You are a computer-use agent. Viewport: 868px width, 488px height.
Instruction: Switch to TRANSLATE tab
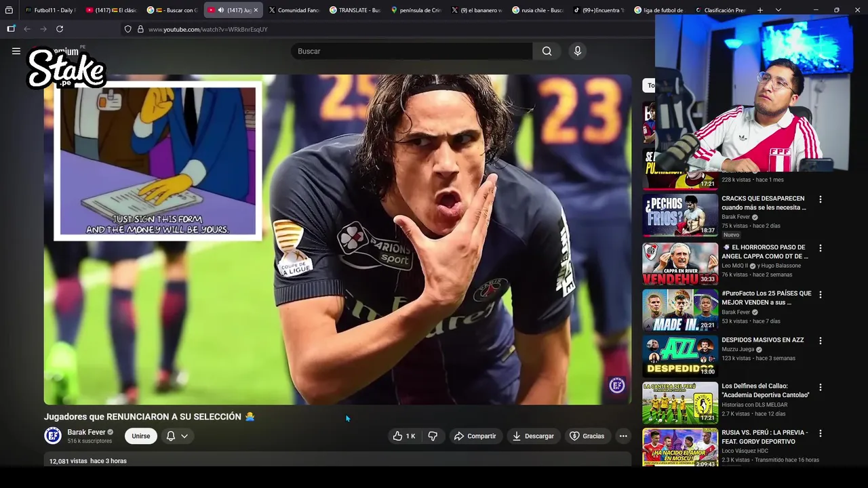pos(355,10)
